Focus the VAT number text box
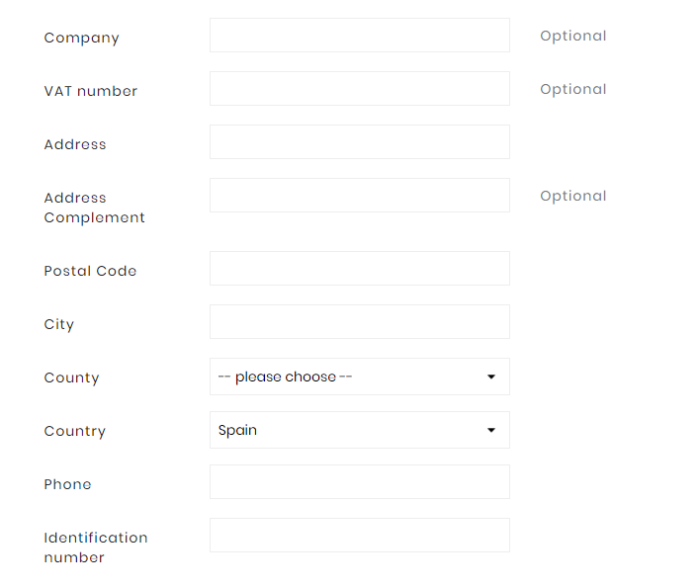The width and height of the screenshot is (700, 588). coord(359,89)
